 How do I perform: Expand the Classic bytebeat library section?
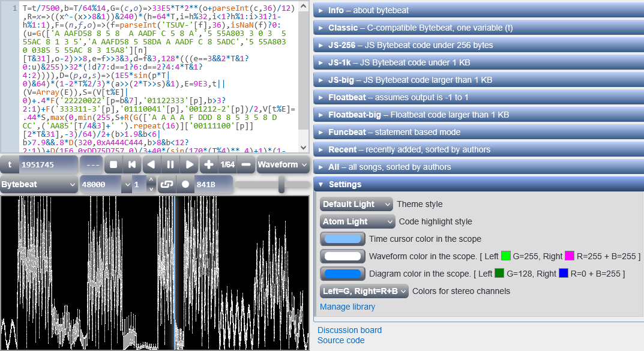(x=478, y=28)
